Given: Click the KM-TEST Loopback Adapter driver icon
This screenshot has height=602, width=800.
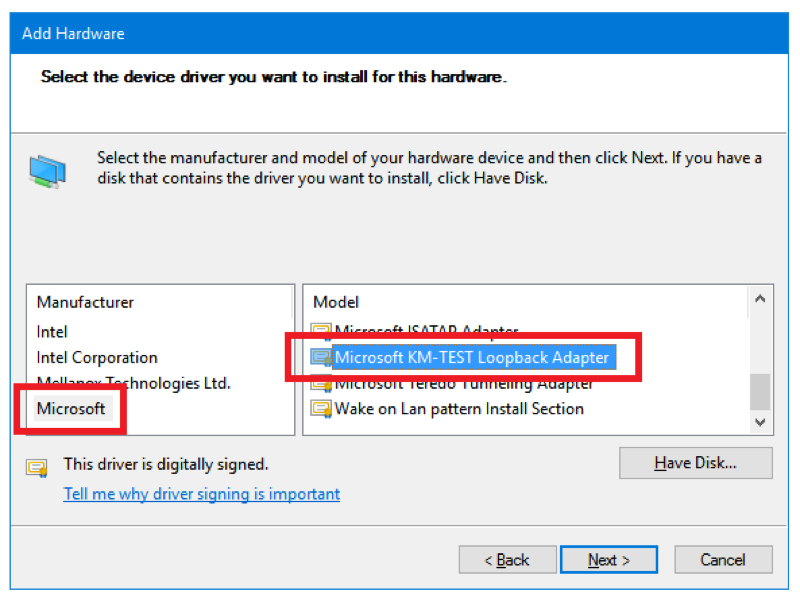Looking at the screenshot, I should tap(321, 357).
